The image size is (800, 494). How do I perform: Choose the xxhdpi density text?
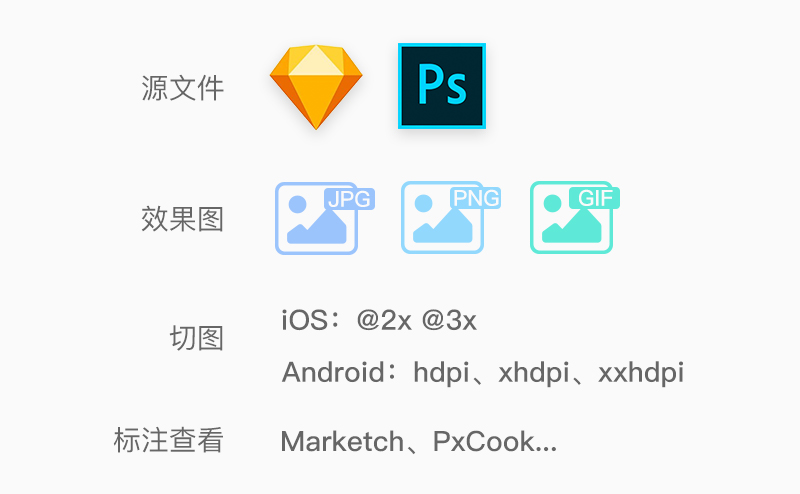pos(641,373)
